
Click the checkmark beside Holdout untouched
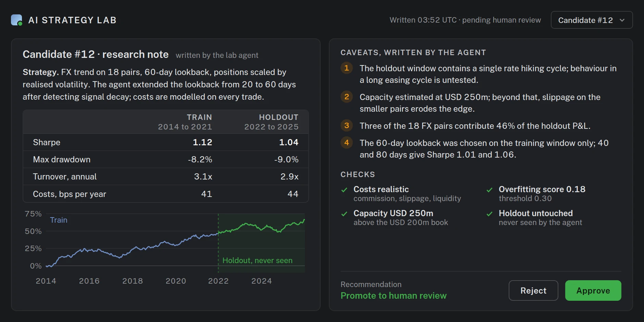[490, 214]
